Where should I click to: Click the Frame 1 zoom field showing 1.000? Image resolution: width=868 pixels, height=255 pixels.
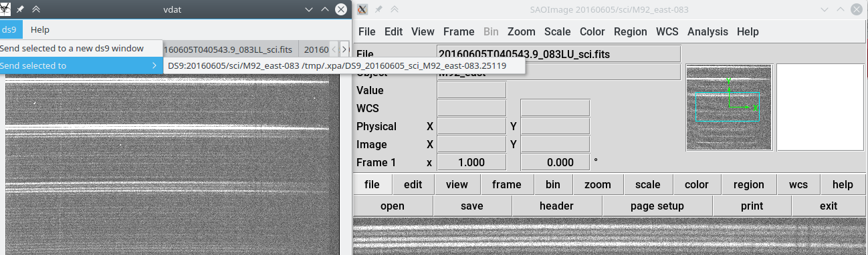(x=471, y=162)
